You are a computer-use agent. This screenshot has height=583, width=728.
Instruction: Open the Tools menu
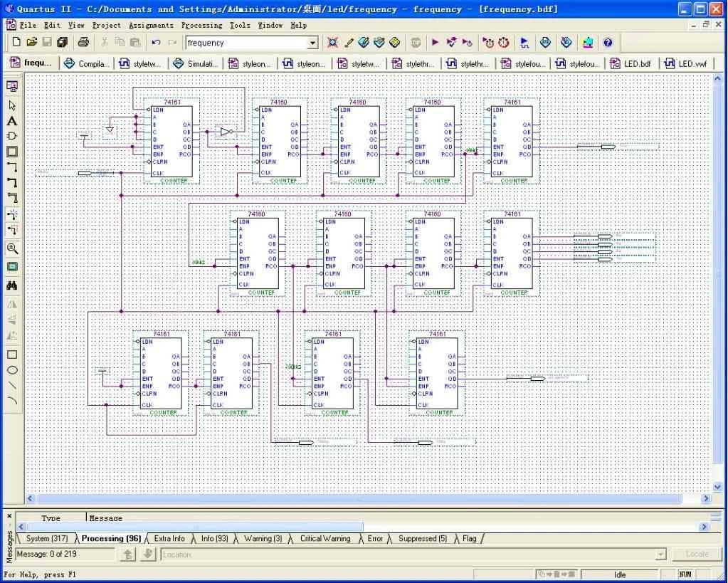pyautogui.click(x=240, y=25)
